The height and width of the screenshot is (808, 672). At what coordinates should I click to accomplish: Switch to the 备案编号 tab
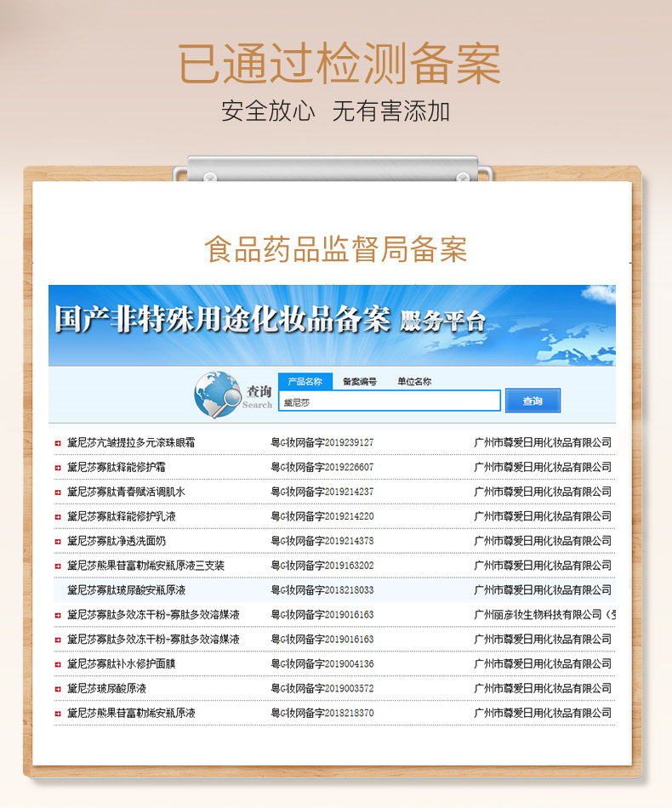point(359,382)
